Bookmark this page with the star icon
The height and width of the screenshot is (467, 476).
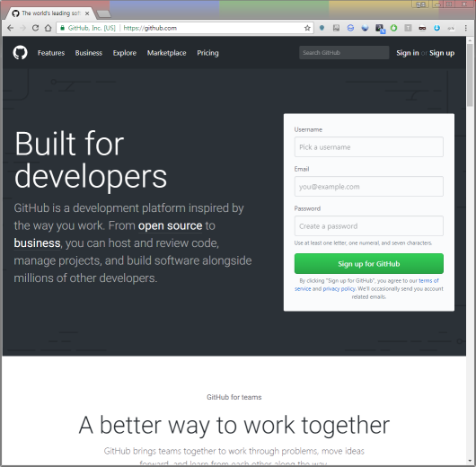point(307,28)
